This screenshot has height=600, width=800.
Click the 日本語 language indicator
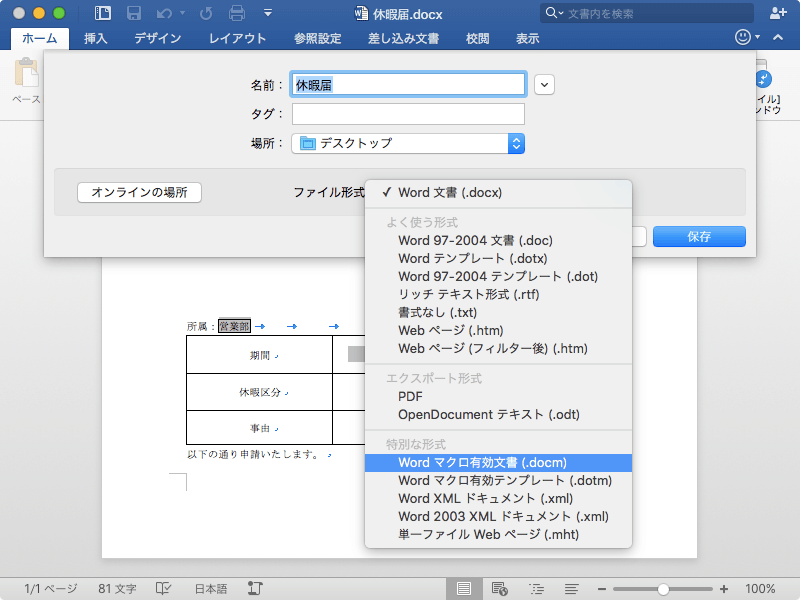(211, 589)
